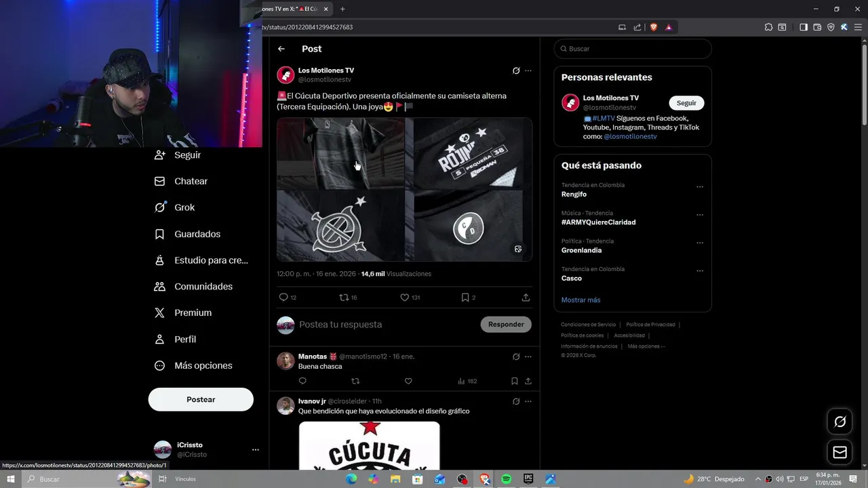Screen dimensions: 868x488
Task: Open Comunidades in left navigation
Action: [194, 287]
